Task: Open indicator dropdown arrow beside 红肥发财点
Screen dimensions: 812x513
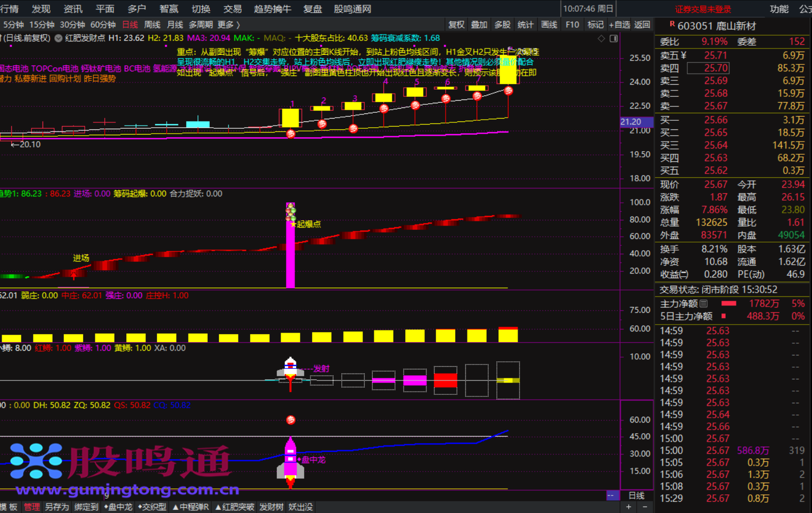Action: tap(59, 38)
